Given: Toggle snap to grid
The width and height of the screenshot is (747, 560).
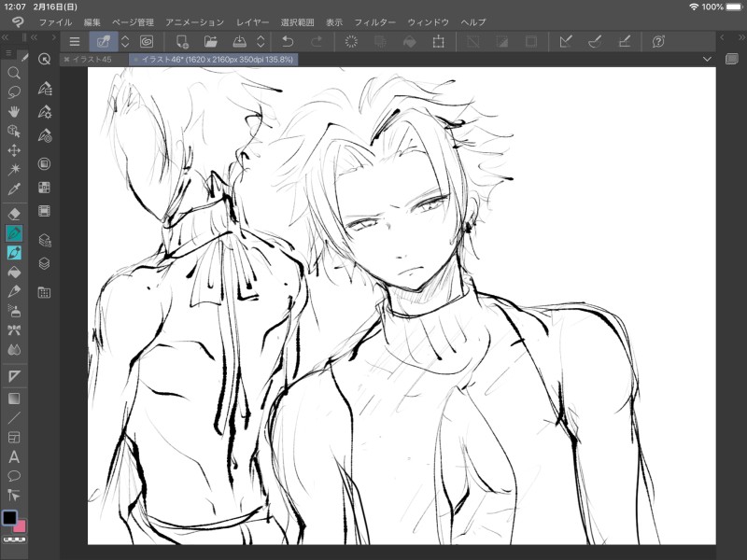Looking at the screenshot, I should [x=624, y=41].
